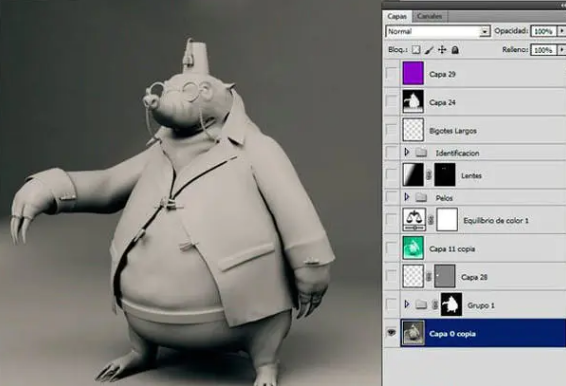This screenshot has height=386, width=566.
Task: Show the Identificacion group
Action: pos(391,152)
